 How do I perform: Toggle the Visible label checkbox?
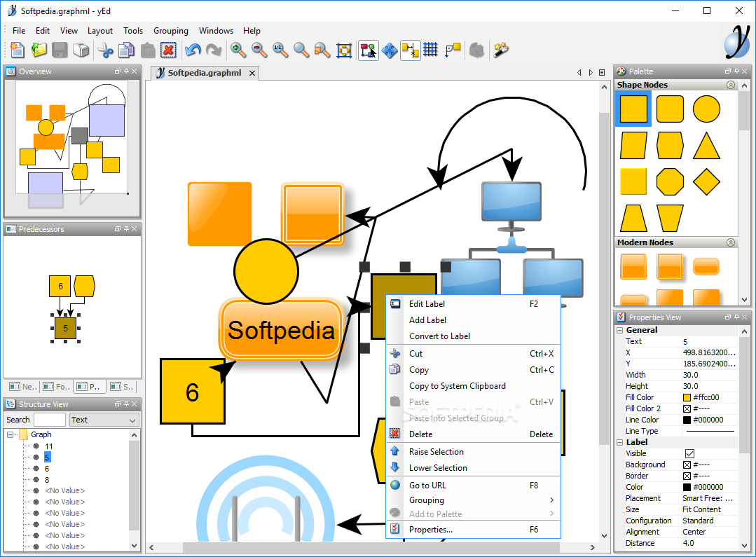[689, 453]
